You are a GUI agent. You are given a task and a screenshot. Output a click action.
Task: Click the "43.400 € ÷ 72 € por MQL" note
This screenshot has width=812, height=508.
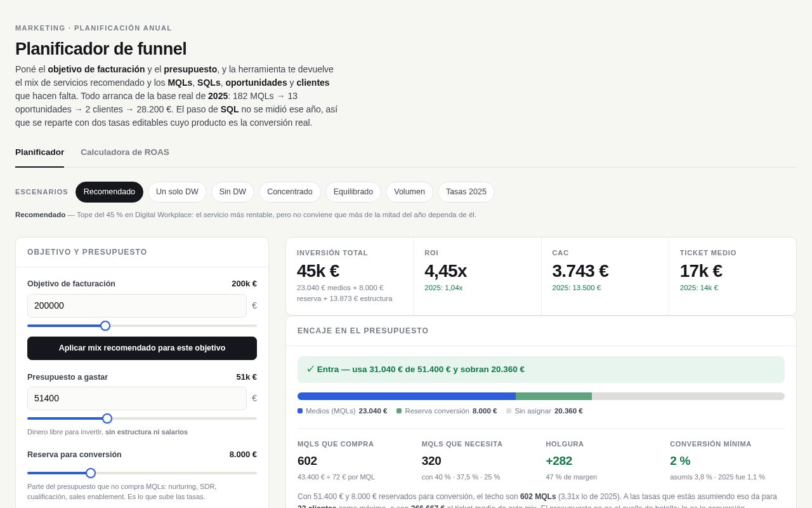[336, 477]
